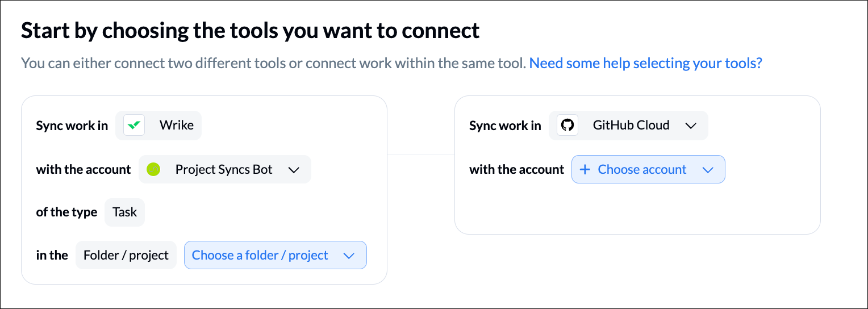
Task: Click the "of the type" label
Action: coord(66,212)
